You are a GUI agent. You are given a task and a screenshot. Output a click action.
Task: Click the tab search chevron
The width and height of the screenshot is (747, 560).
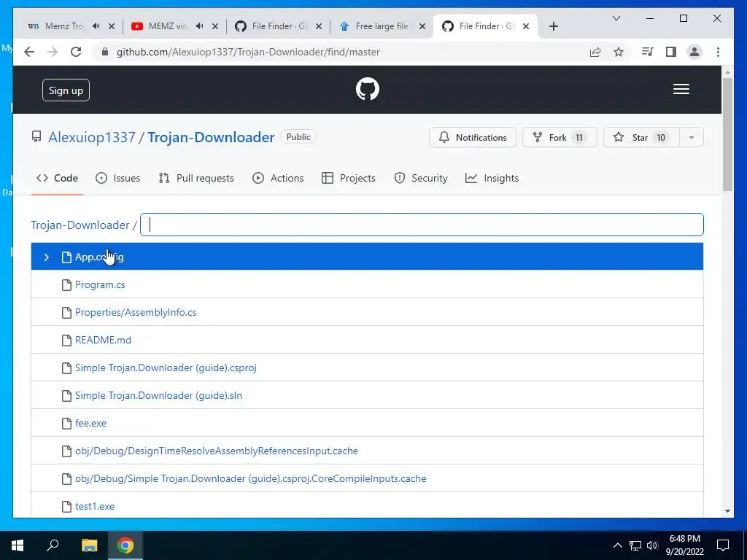click(x=616, y=18)
